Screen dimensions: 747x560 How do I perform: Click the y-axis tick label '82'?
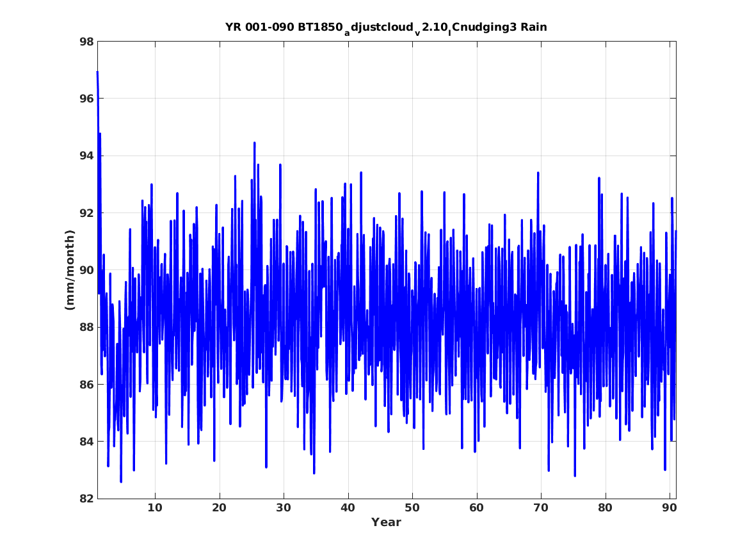[86, 499]
